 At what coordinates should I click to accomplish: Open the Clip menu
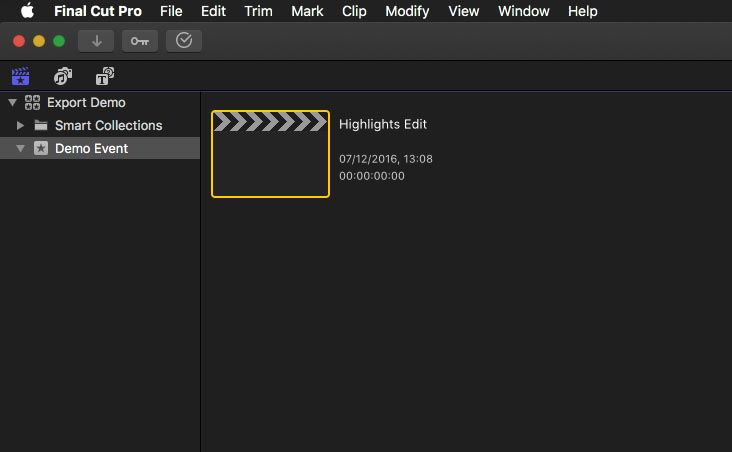(354, 11)
